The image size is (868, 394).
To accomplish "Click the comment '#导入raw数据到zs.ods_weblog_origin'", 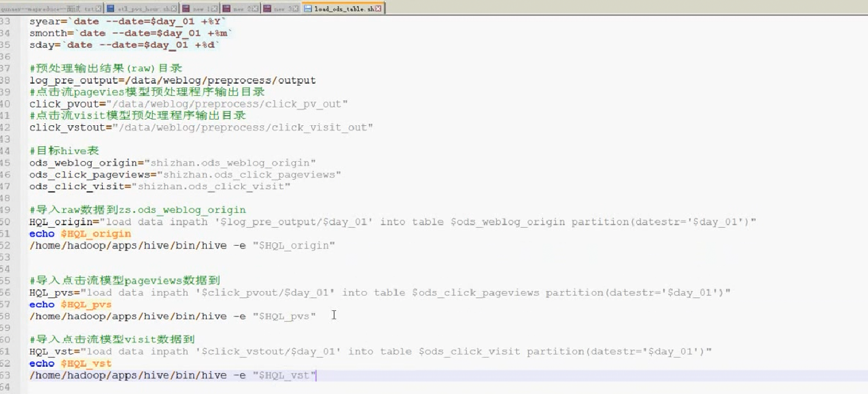I will (137, 210).
